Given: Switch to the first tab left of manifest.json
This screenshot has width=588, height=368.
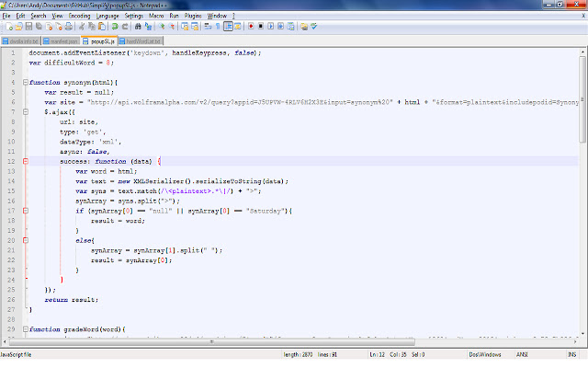Looking at the screenshot, I should (20, 40).
